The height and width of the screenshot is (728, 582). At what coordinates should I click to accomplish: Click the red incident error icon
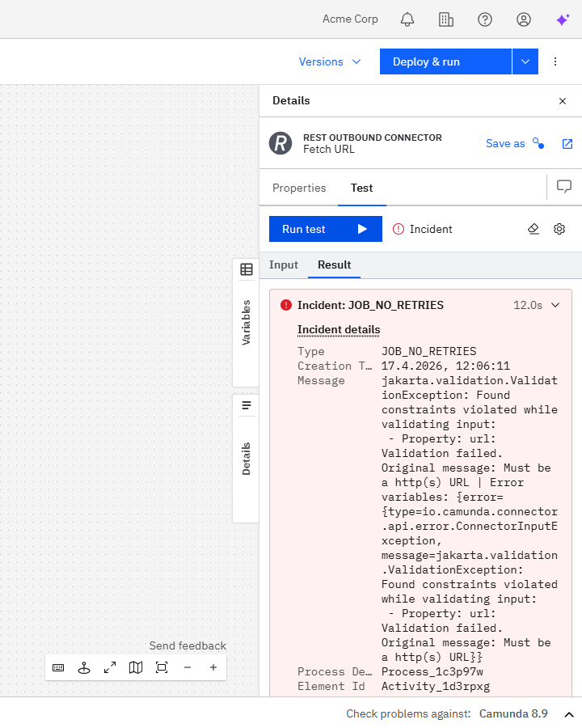pyautogui.click(x=286, y=305)
